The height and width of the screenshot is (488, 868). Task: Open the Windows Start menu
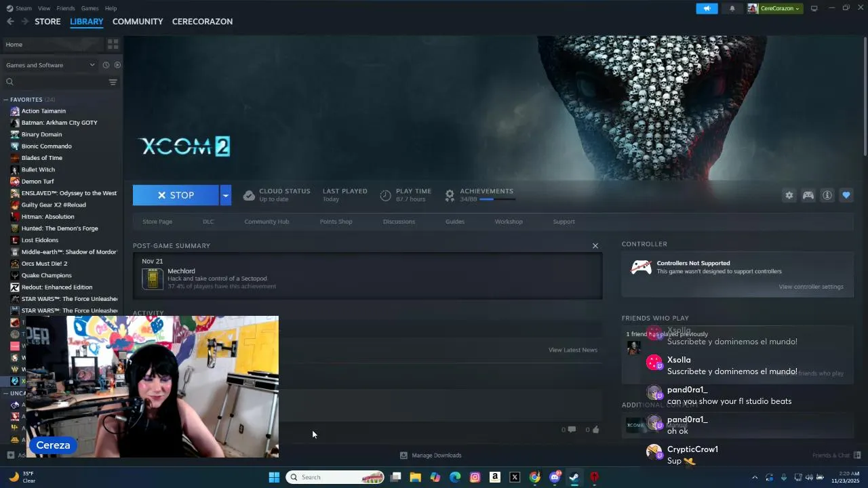(x=274, y=477)
